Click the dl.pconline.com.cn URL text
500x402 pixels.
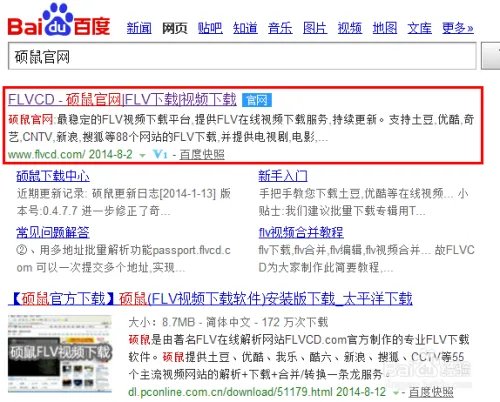[231, 392]
